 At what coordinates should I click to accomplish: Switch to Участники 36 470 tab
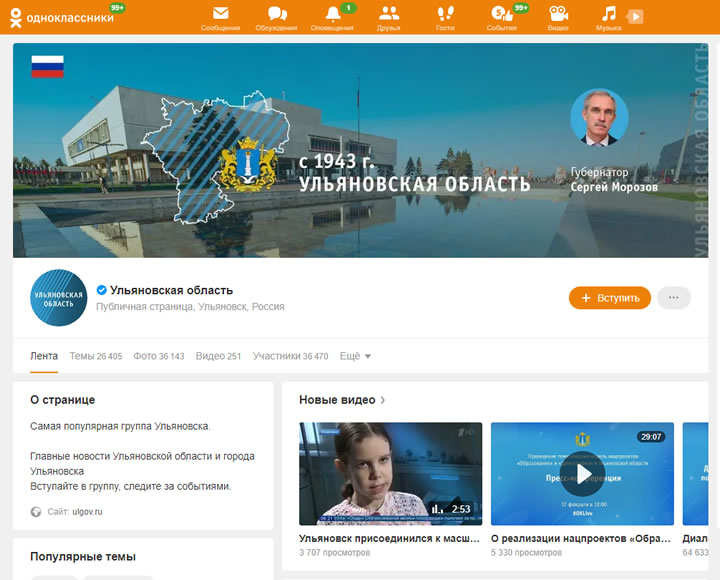[290, 356]
